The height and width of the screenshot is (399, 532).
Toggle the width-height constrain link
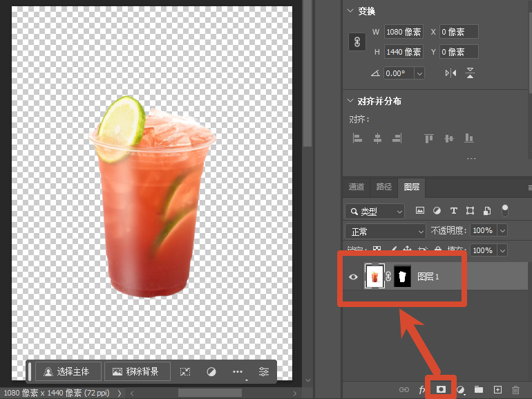coord(357,42)
